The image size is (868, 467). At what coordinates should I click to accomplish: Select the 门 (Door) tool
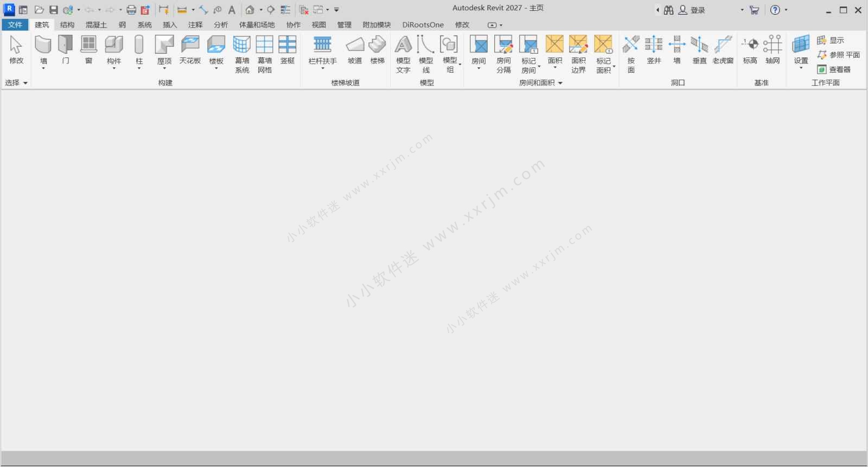66,50
